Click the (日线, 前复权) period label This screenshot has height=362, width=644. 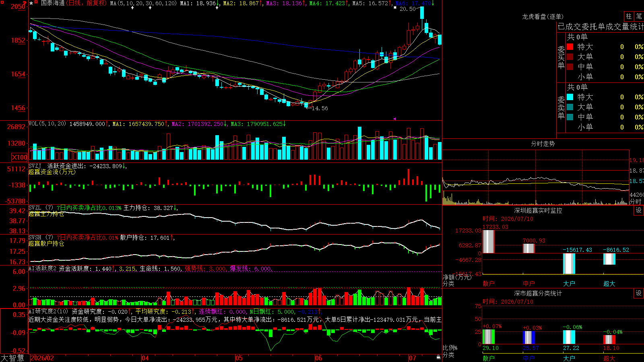point(87,3)
